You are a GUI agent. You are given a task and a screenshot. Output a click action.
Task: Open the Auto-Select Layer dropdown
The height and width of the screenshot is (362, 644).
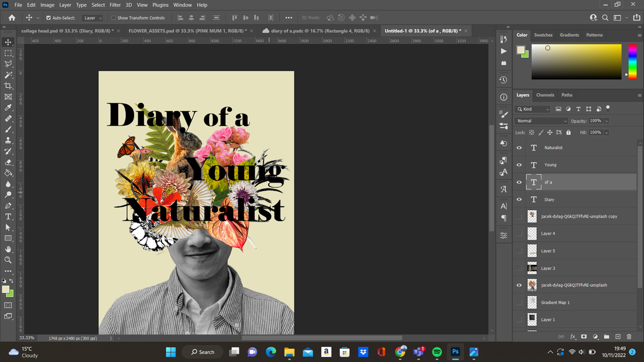[93, 18]
